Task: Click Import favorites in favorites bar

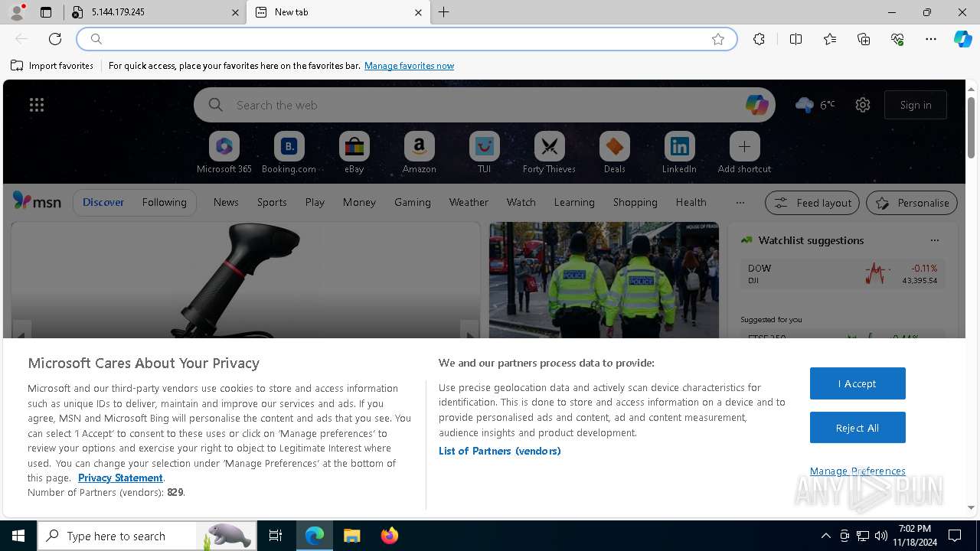Action: coord(52,66)
